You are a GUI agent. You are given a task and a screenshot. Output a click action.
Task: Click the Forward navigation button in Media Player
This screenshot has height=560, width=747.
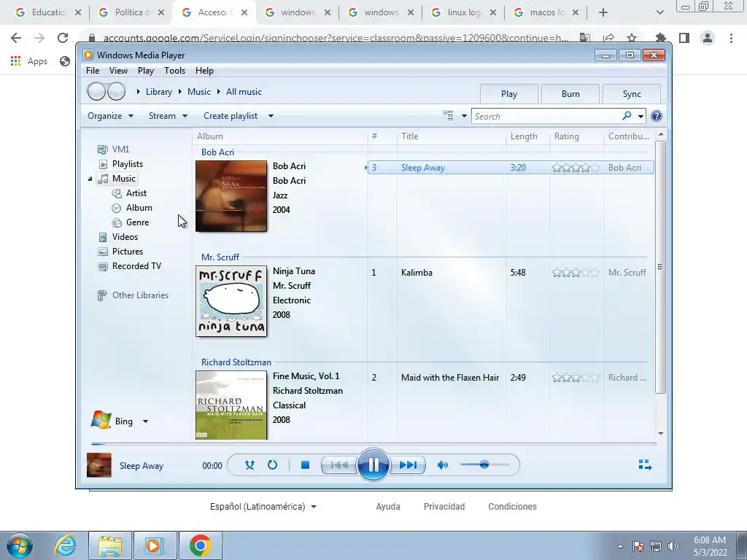[116, 91]
